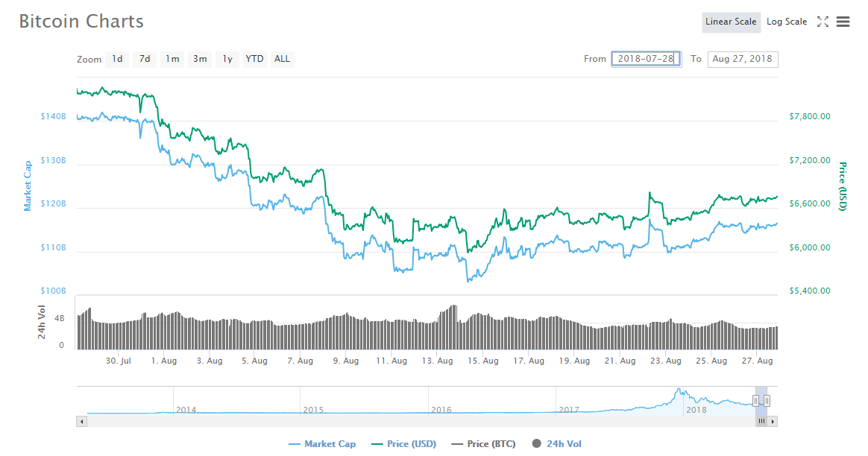This screenshot has height=456, width=868.
Task: Open the chart hamburger menu
Action: pos(843,22)
